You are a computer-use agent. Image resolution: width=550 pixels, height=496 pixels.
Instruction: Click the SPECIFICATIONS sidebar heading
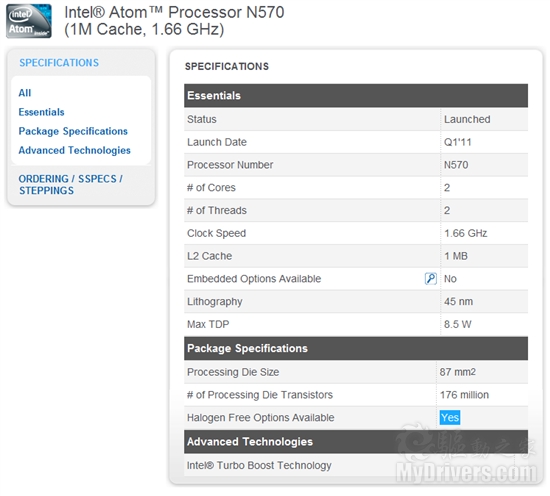[x=59, y=63]
